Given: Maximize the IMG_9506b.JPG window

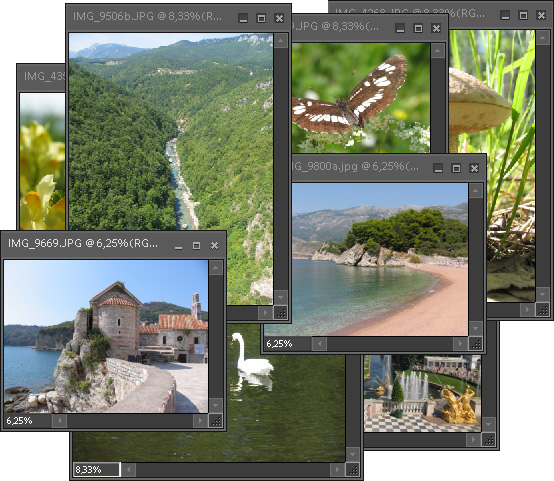Looking at the screenshot, I should pos(261,18).
